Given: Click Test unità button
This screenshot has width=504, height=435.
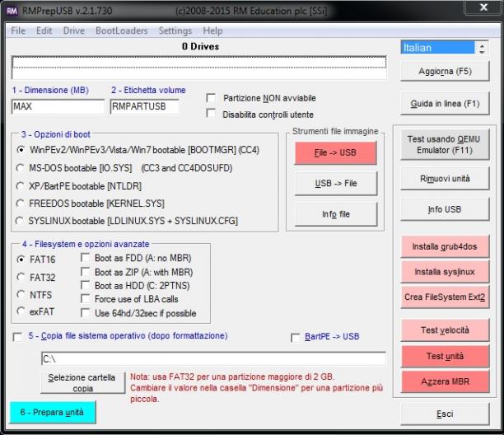Looking at the screenshot, I should click(x=445, y=356).
